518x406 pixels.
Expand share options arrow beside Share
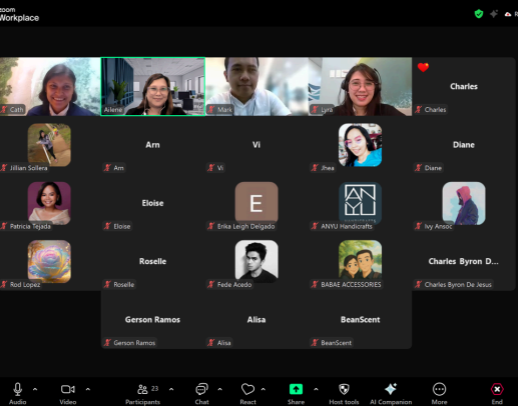pos(316,389)
